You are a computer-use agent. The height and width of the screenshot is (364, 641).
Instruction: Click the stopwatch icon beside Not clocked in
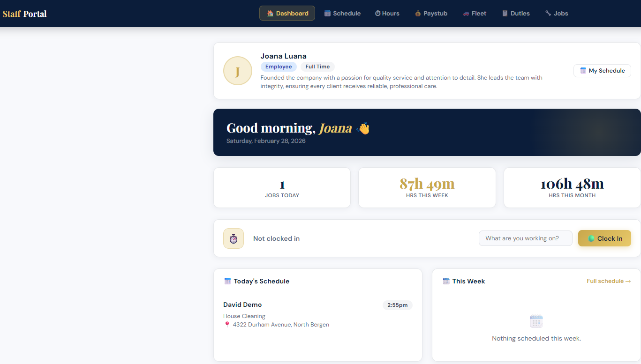pyautogui.click(x=234, y=238)
